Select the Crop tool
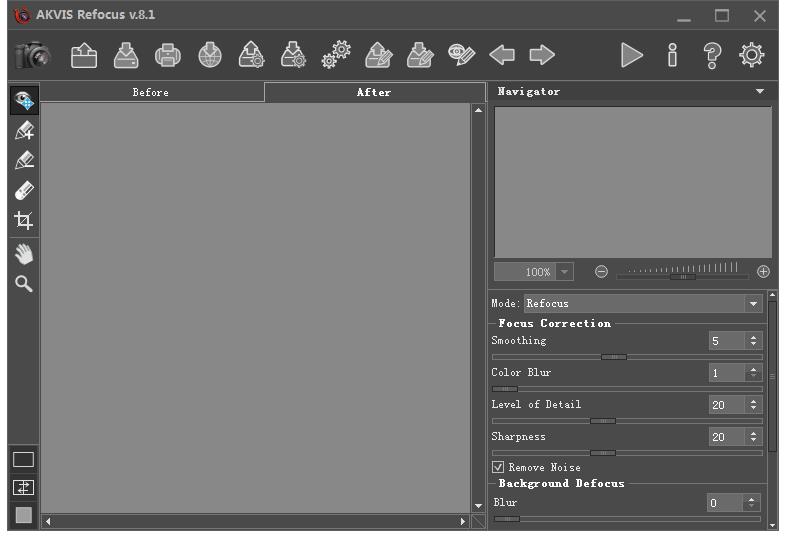The height and width of the screenshot is (538, 786). point(23,220)
